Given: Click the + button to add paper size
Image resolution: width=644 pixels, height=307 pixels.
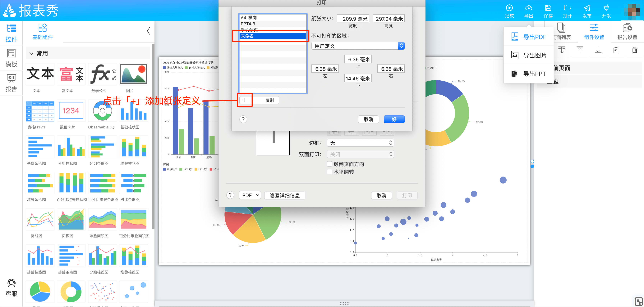Looking at the screenshot, I should click(245, 100).
